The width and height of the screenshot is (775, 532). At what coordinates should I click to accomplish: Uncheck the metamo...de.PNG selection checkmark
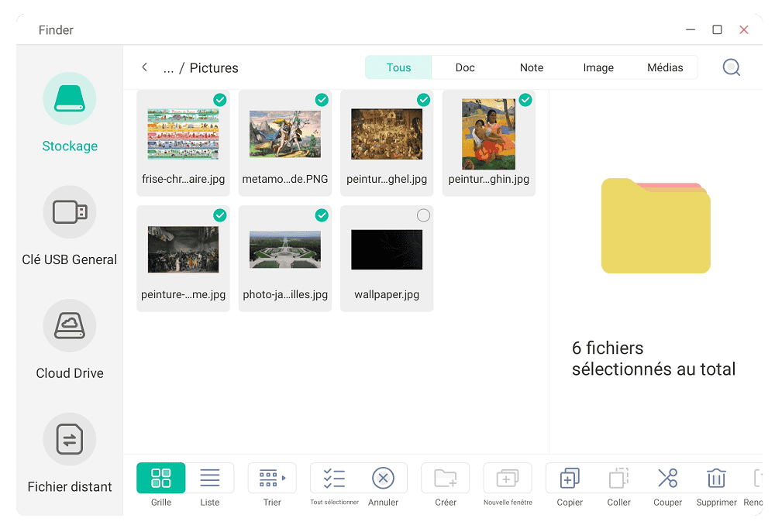click(x=322, y=100)
